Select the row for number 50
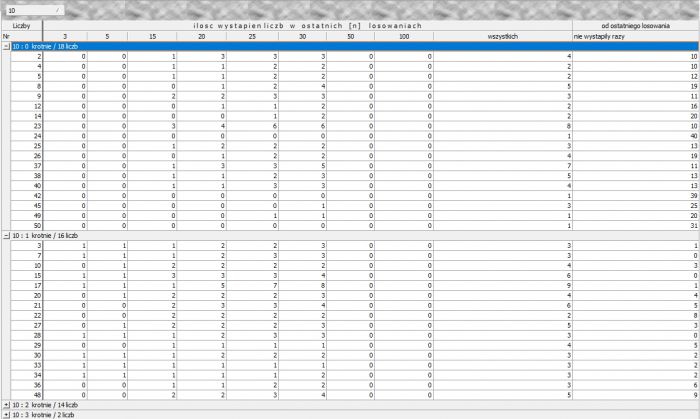Viewport: 700px width, 419px height. tap(354, 226)
